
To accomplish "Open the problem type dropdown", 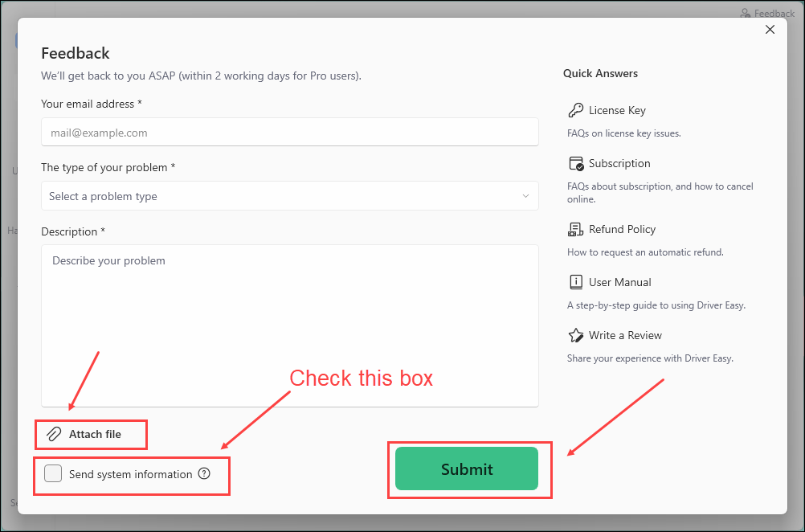I will 289,196.
